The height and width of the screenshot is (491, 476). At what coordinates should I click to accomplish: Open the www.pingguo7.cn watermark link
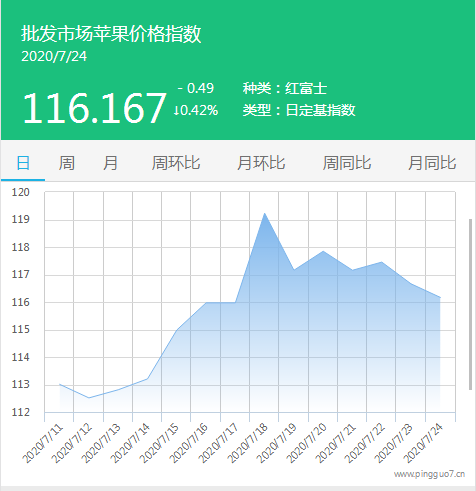pos(429,474)
